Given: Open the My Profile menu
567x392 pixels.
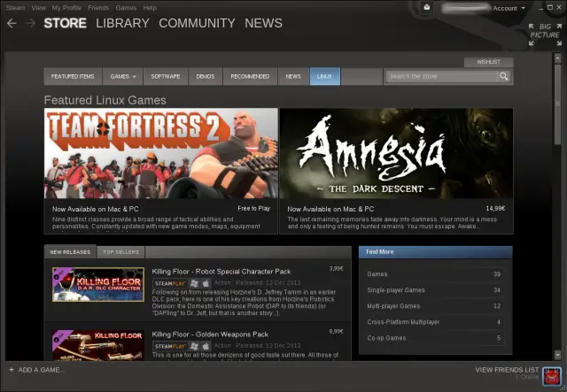Looking at the screenshot, I should (66, 8).
